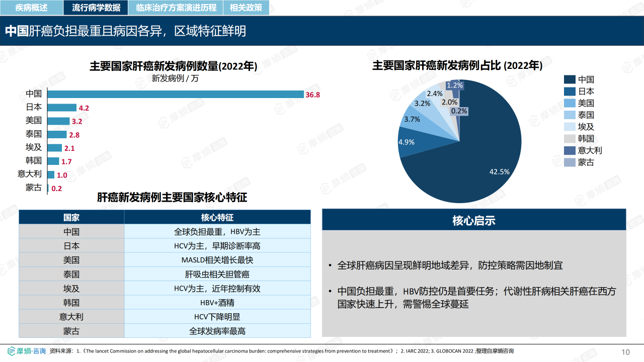Click the 0.2% pie label
644x362 pixels.
(x=459, y=111)
